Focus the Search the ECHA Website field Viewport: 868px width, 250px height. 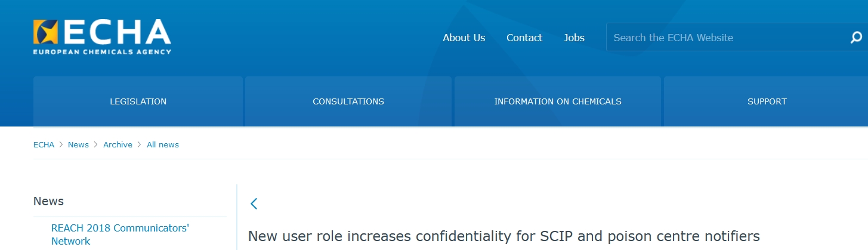tap(727, 38)
